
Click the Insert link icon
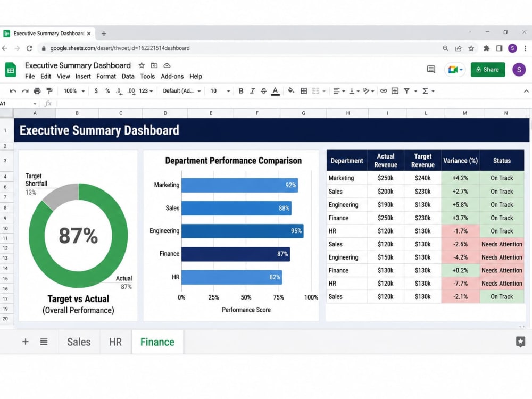[384, 91]
